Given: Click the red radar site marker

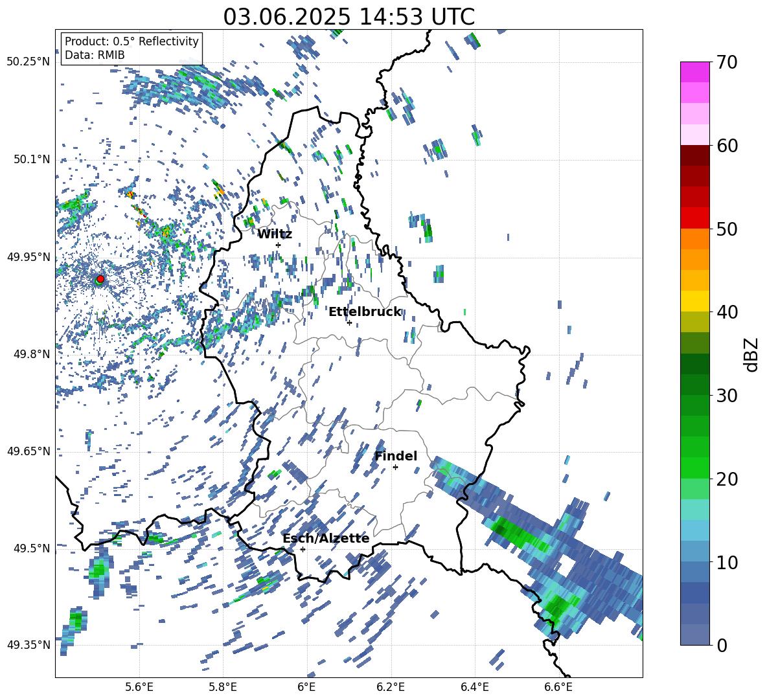Looking at the screenshot, I should [100, 279].
